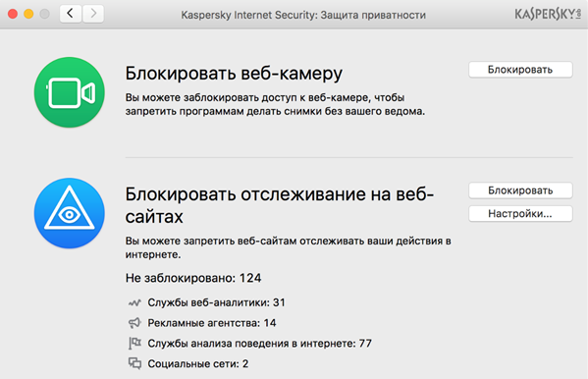Block webcam access with Блокировать button
588x379 pixels.
tap(520, 70)
